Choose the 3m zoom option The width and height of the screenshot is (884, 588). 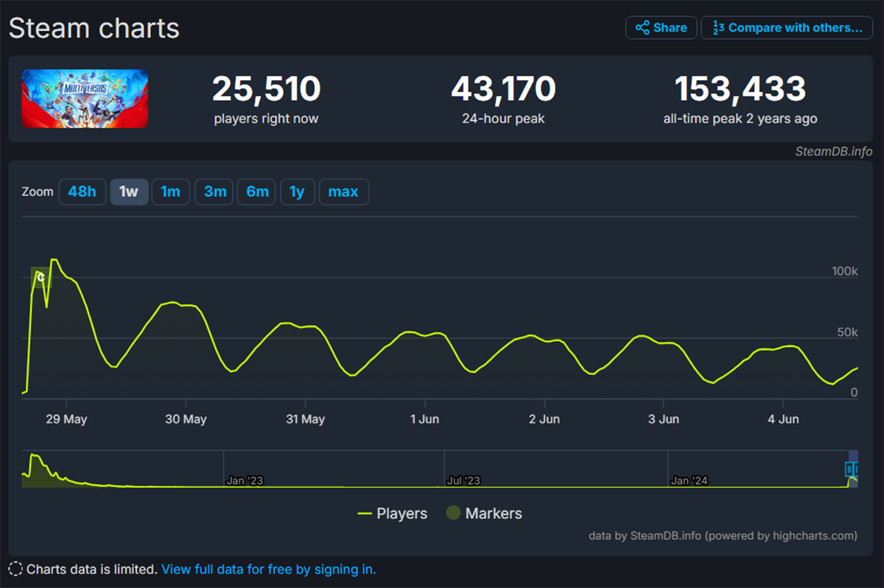[x=214, y=192]
